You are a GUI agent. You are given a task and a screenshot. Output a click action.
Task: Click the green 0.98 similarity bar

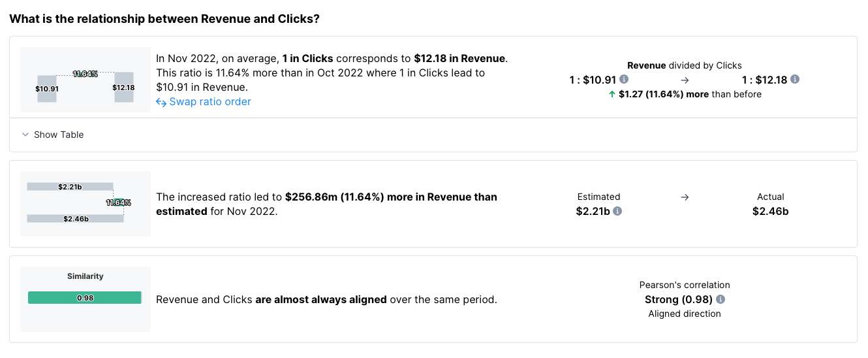pyautogui.click(x=85, y=298)
